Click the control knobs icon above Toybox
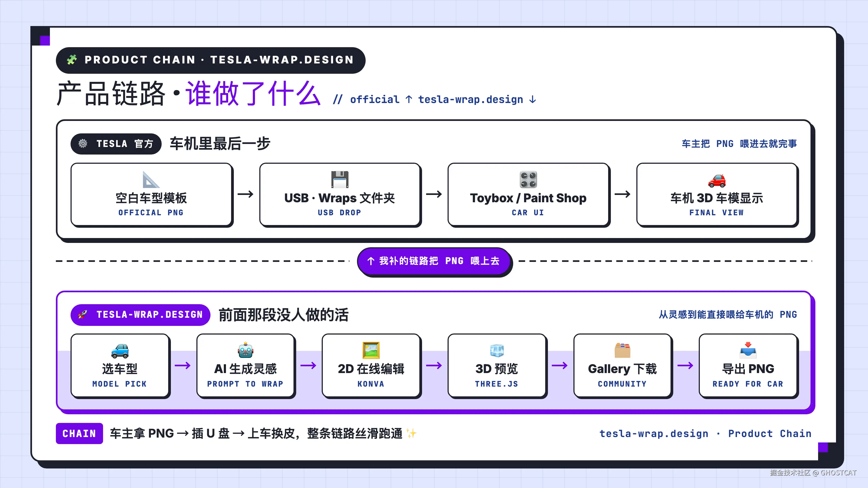The height and width of the screenshot is (488, 868). point(528,179)
